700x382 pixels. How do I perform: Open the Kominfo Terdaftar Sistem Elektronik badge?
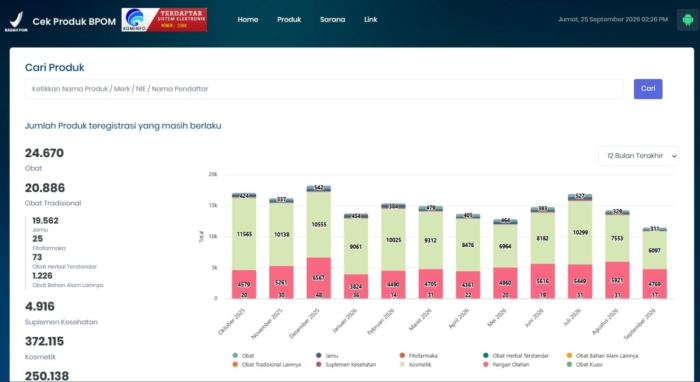point(164,20)
